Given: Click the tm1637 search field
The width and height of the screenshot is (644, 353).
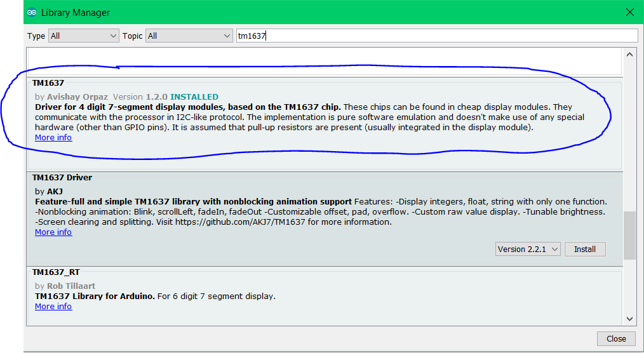Looking at the screenshot, I should tap(437, 36).
